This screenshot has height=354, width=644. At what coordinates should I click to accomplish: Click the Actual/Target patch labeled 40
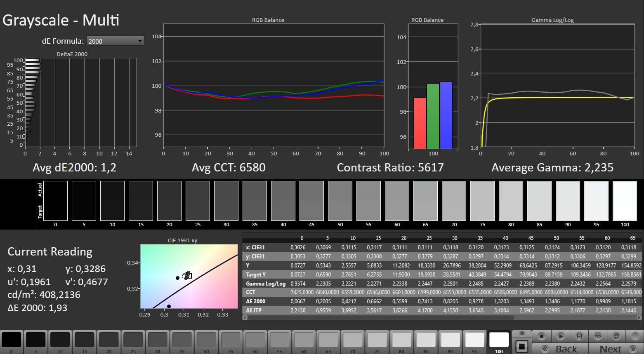click(x=283, y=201)
